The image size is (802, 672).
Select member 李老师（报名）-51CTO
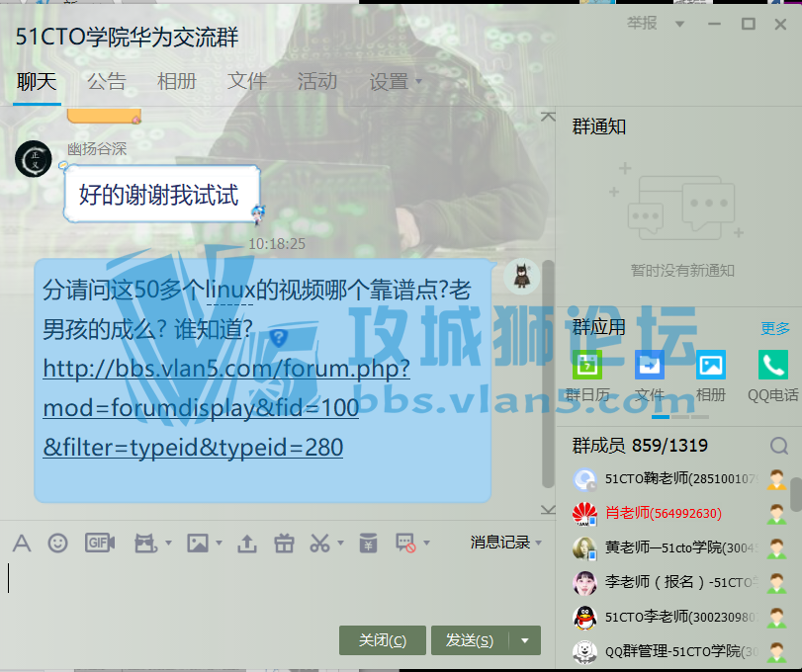678,583
